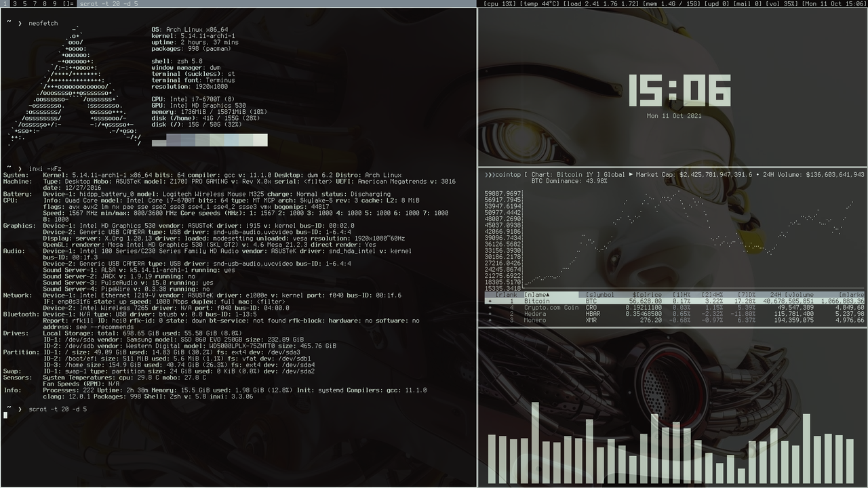Click the window title 'scrot -t 20 -d 5'
The image size is (868, 488).
click(x=108, y=4)
